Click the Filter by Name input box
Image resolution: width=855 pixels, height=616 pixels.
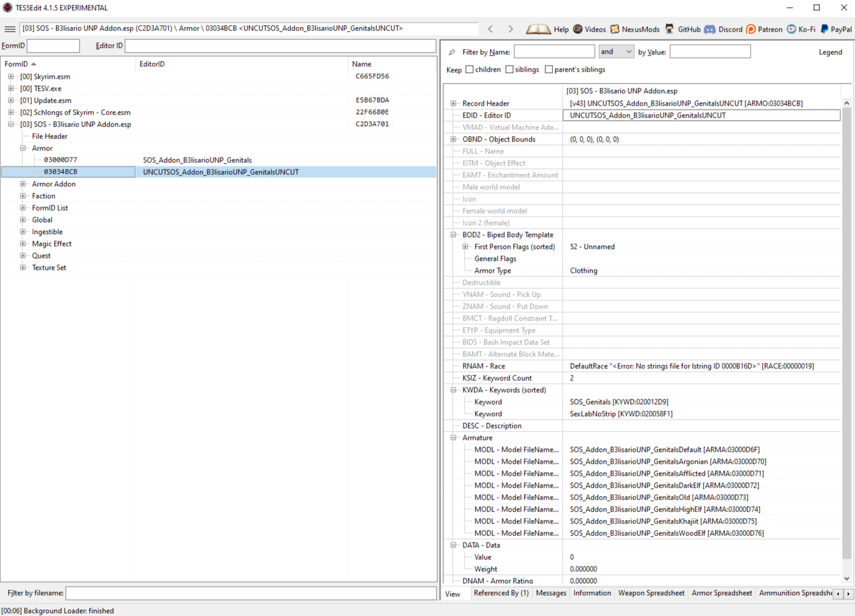[554, 52]
